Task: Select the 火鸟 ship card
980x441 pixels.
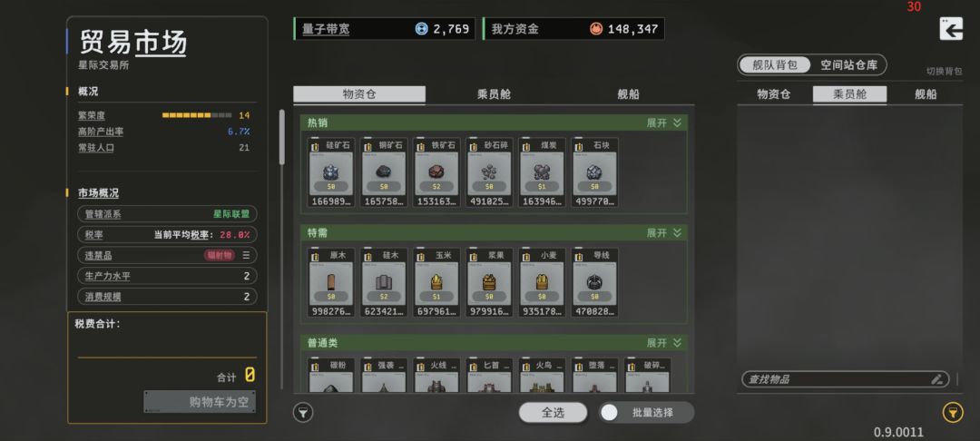Action: tap(542, 376)
